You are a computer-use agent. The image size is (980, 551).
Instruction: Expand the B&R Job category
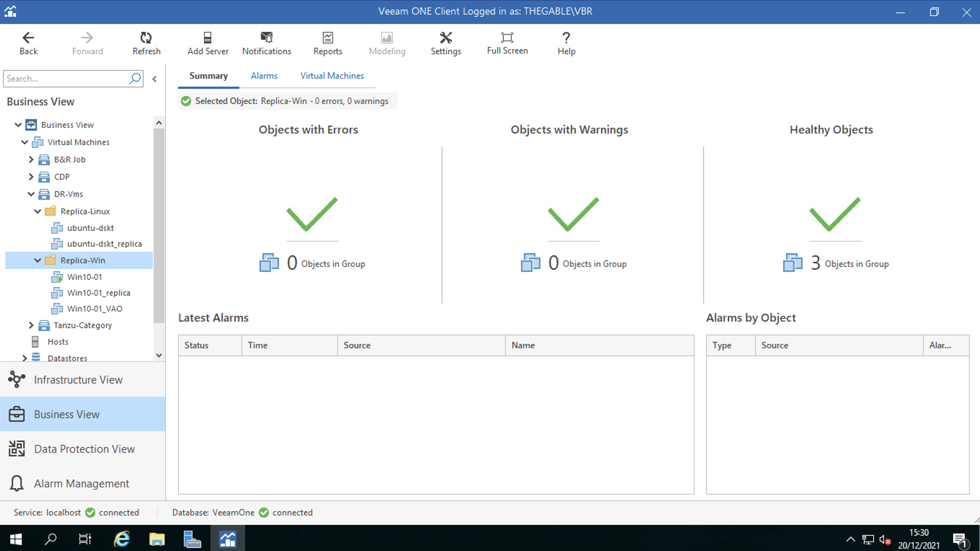pos(31,159)
